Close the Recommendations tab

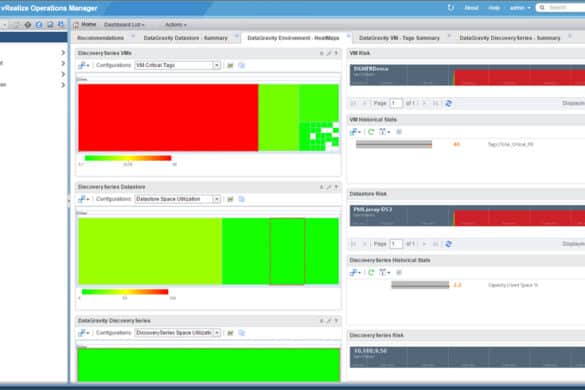[x=133, y=36]
